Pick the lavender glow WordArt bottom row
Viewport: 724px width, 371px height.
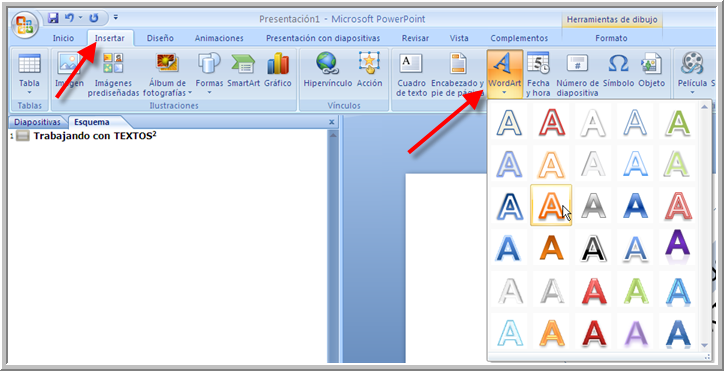[635, 332]
